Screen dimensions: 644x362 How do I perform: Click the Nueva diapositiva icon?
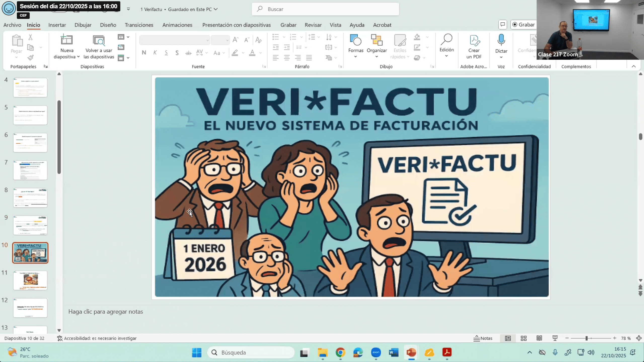click(66, 40)
